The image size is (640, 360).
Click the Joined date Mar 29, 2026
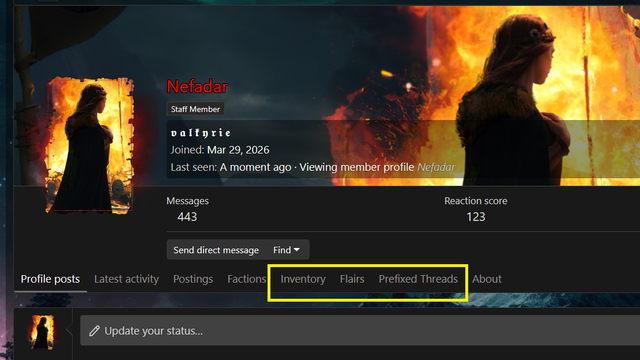[238, 150]
